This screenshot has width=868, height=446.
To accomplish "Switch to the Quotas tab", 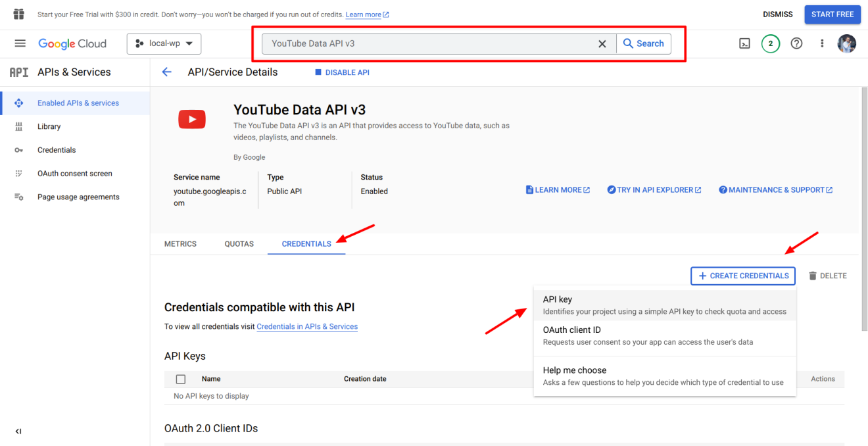I will click(x=239, y=244).
